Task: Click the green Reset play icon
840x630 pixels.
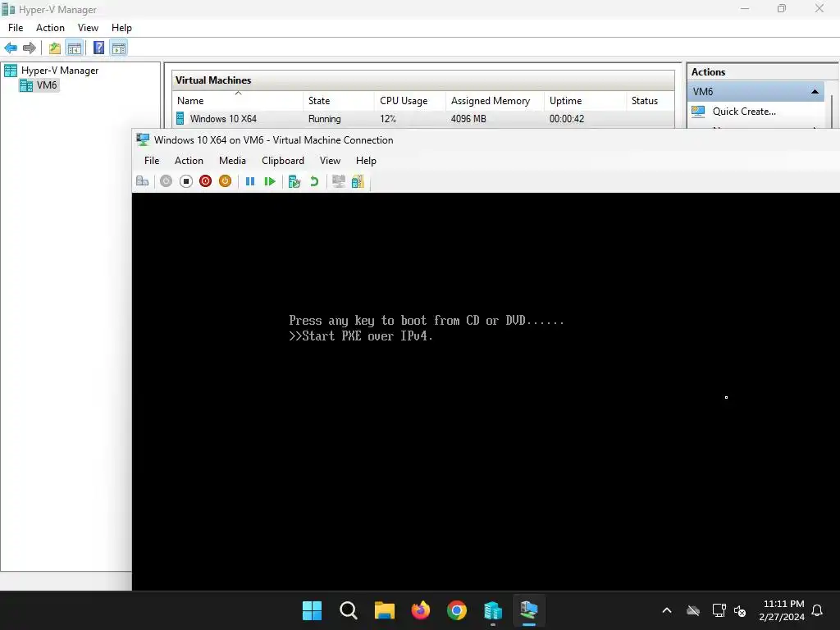Action: click(x=269, y=181)
